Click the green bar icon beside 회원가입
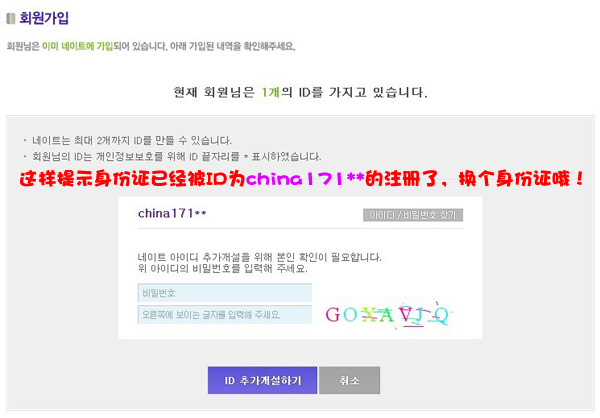 pos(11,18)
